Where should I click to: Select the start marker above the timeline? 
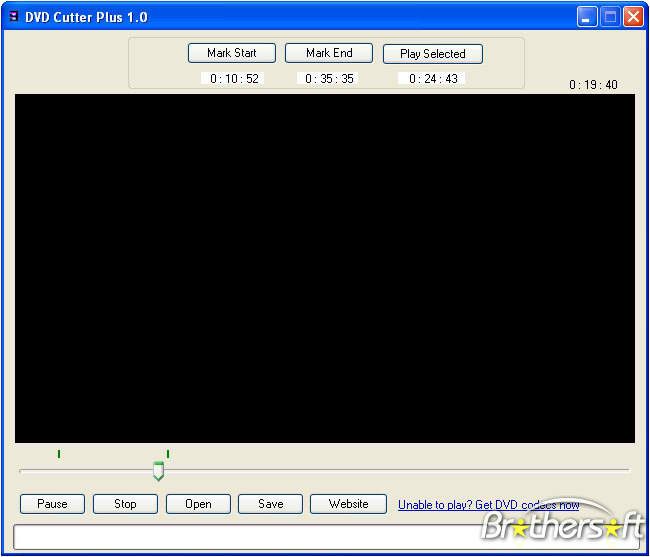tap(59, 454)
